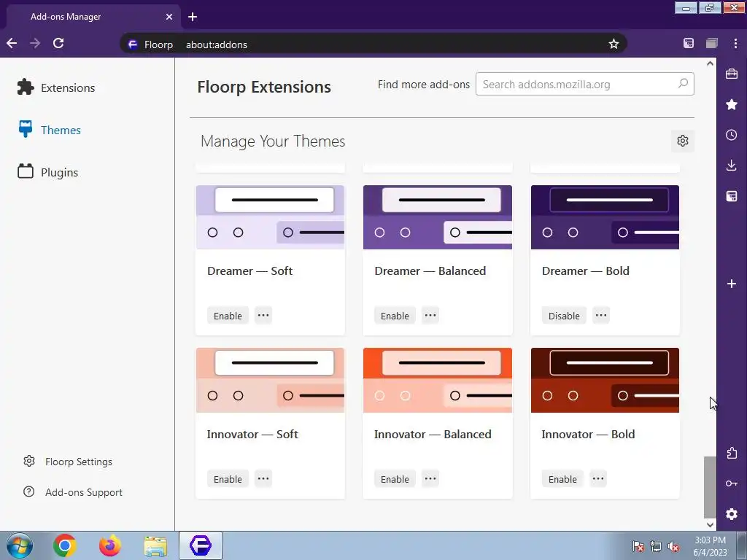Image resolution: width=747 pixels, height=560 pixels.
Task: Click the Innovator — Balanced theme preview
Action: pos(438,380)
